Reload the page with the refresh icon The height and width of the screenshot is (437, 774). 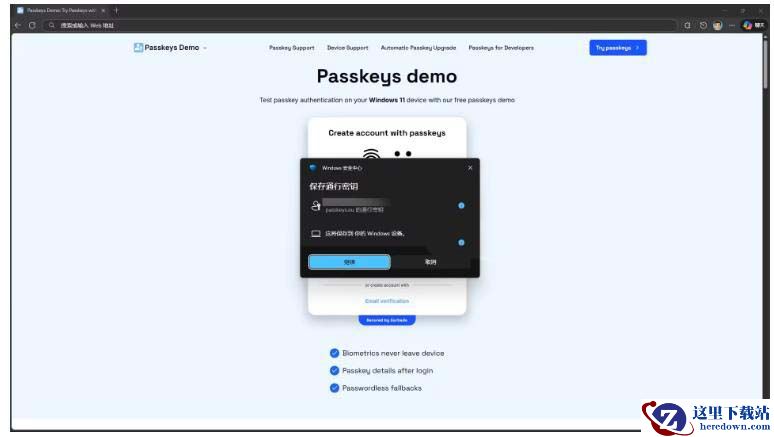tap(32, 25)
